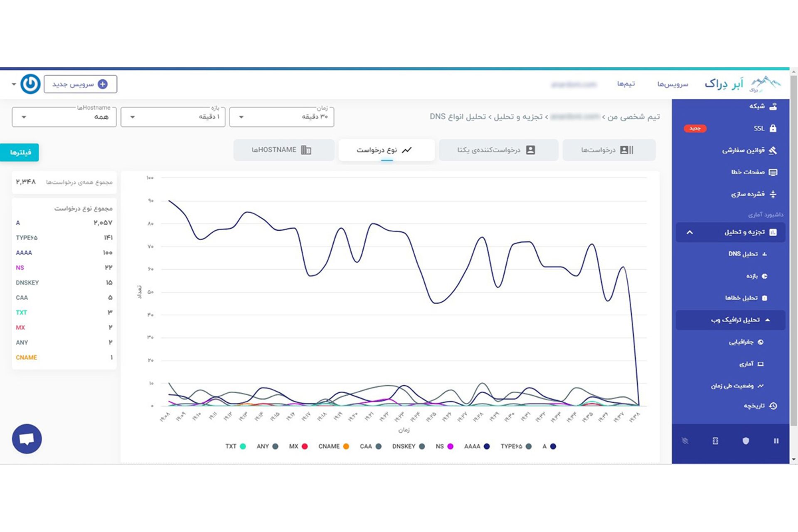Click the pause icon in the sidebar footer
Viewport: 798px width, 532px height.
pos(776,441)
